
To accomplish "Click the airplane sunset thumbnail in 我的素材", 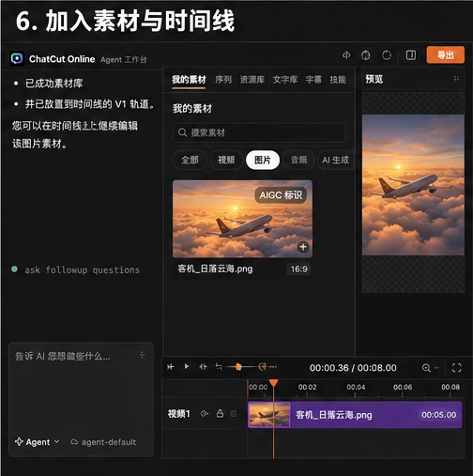I will [242, 219].
